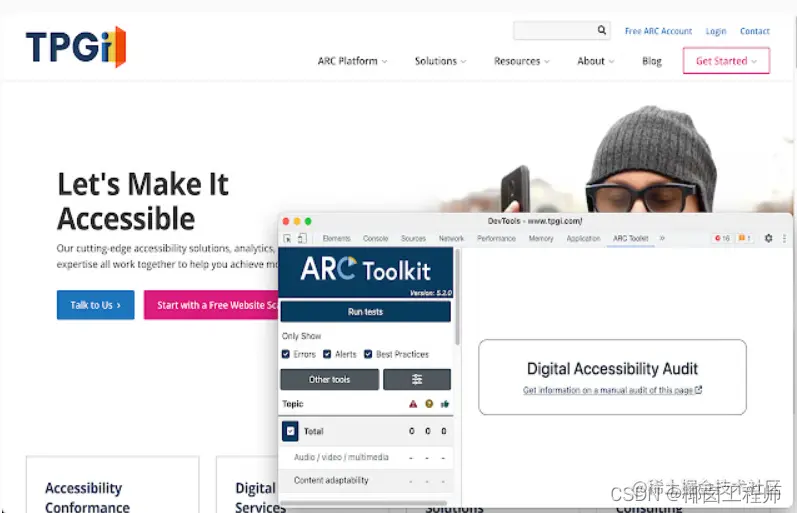Click the search magnifier icon
Screen dimensions: 797x513
[x=601, y=30]
